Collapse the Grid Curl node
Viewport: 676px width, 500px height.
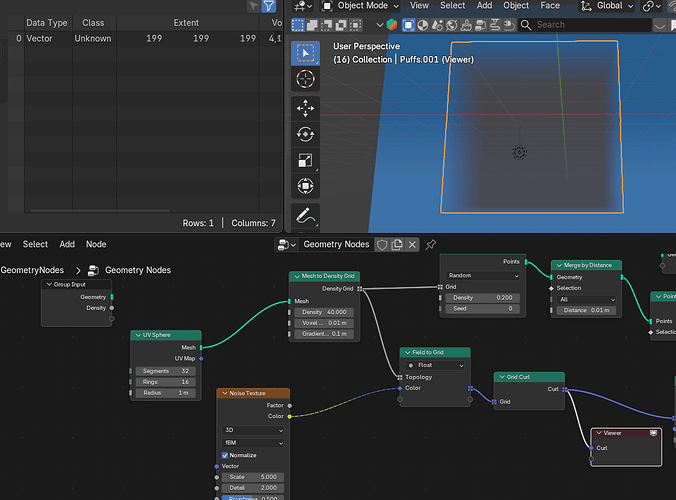coord(502,377)
